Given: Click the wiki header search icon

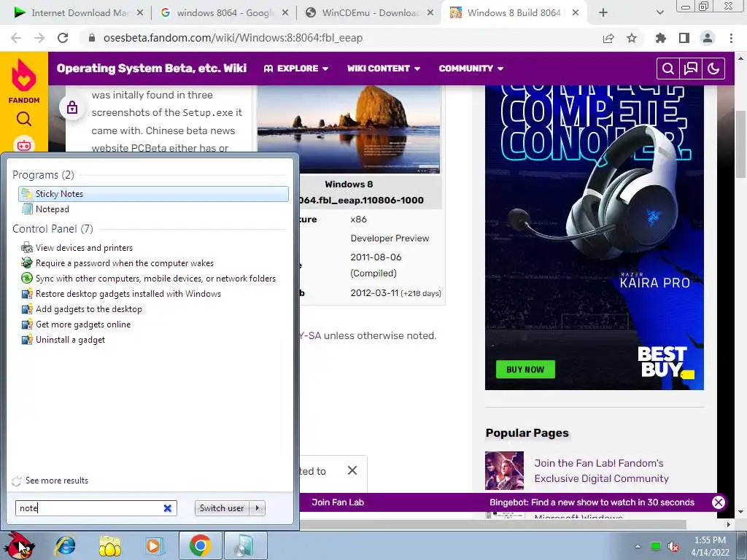Looking at the screenshot, I should pyautogui.click(x=668, y=69).
